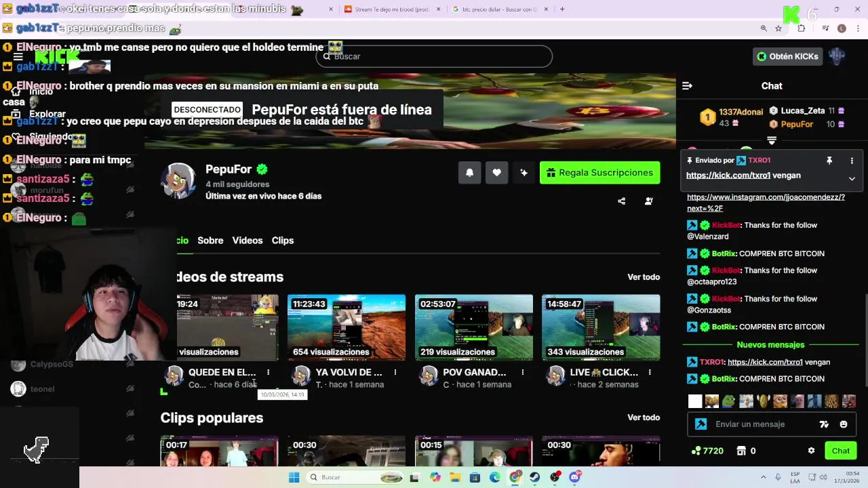Open the Windows Start menu
This screenshot has height=488, width=868.
coord(294,478)
